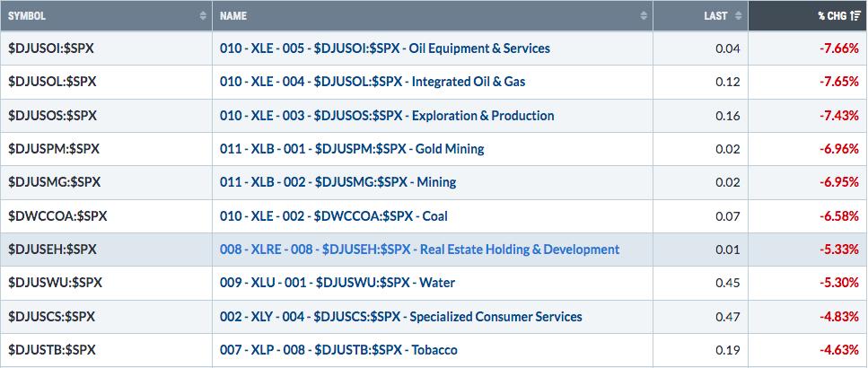Sort table by SYMBOL header
This screenshot has width=868, height=368.
(x=27, y=16)
